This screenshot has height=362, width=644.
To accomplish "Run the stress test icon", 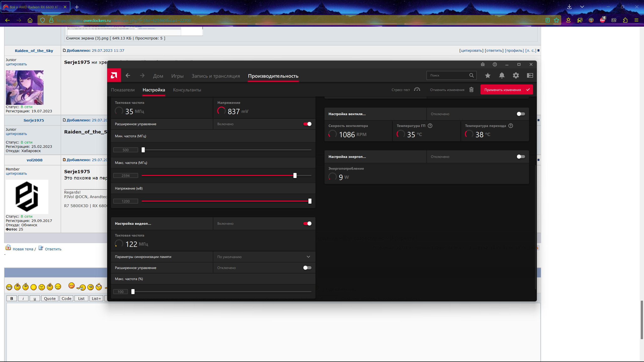I will click(x=417, y=89).
